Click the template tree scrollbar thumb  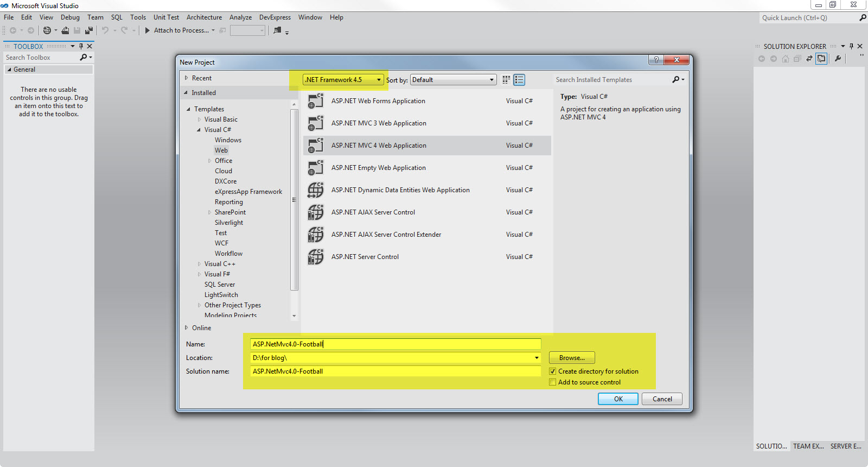(x=294, y=200)
